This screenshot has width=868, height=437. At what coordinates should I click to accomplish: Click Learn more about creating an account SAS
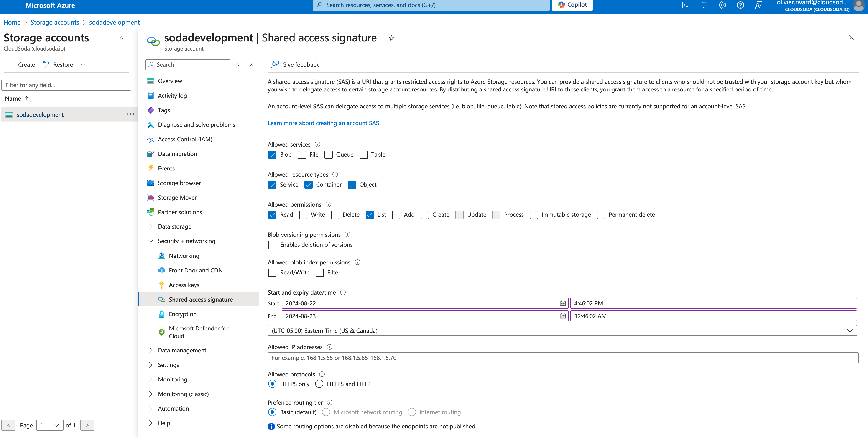[x=323, y=123]
